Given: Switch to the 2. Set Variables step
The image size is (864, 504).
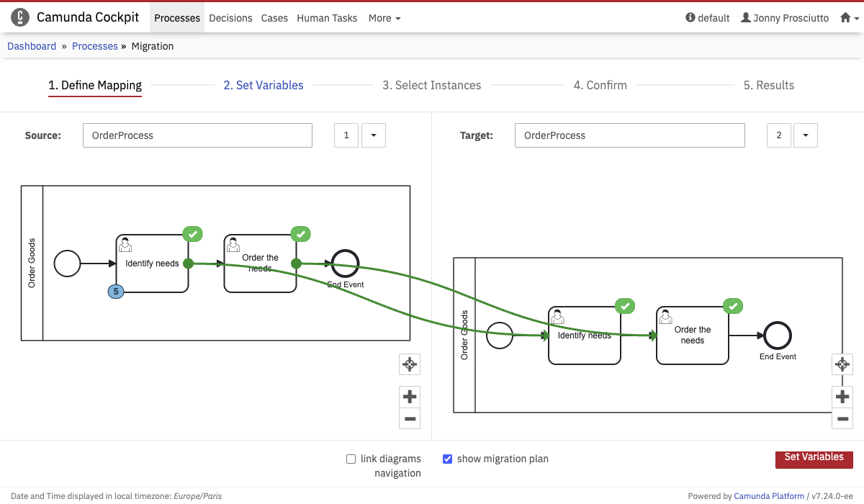Looking at the screenshot, I should tap(263, 85).
